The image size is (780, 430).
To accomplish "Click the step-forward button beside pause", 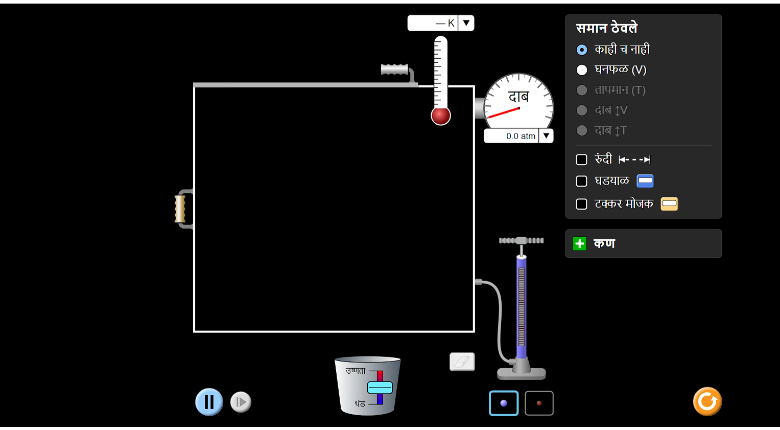I will tap(241, 402).
